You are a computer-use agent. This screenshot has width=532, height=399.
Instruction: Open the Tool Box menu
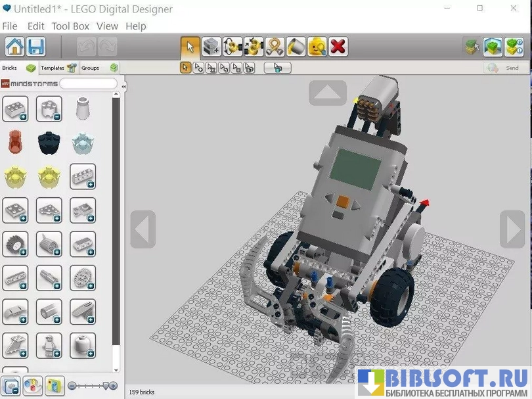[x=70, y=26]
